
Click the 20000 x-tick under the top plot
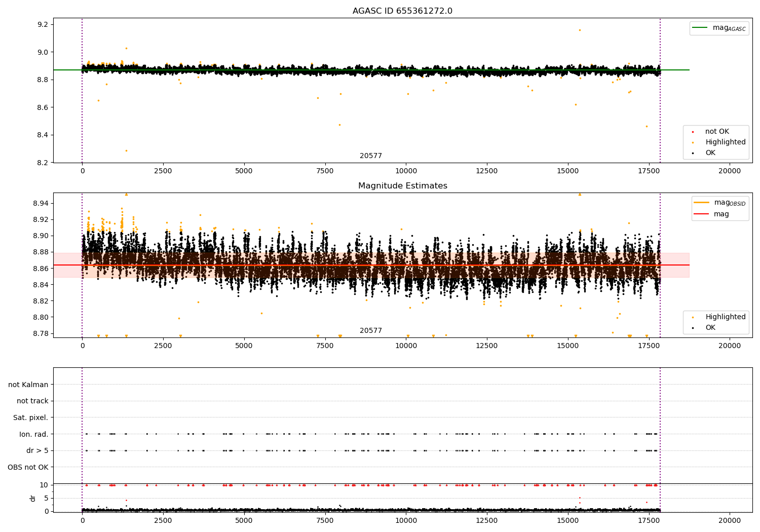tap(730, 171)
